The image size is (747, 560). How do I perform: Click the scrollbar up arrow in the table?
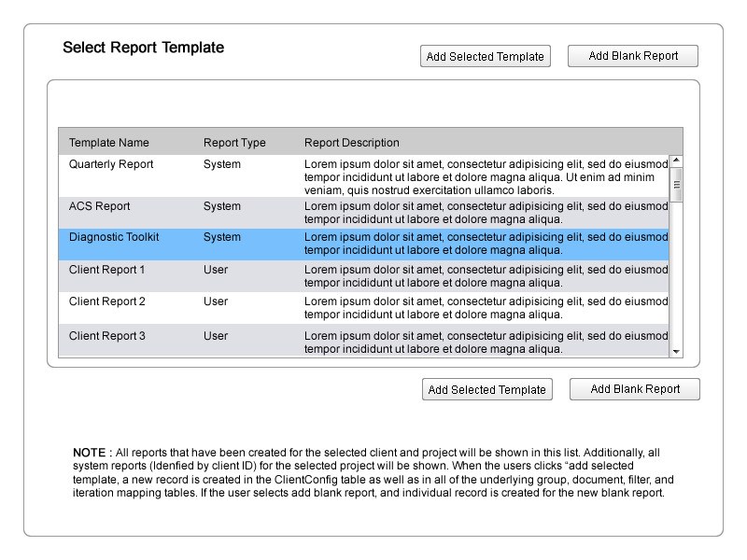tap(677, 161)
